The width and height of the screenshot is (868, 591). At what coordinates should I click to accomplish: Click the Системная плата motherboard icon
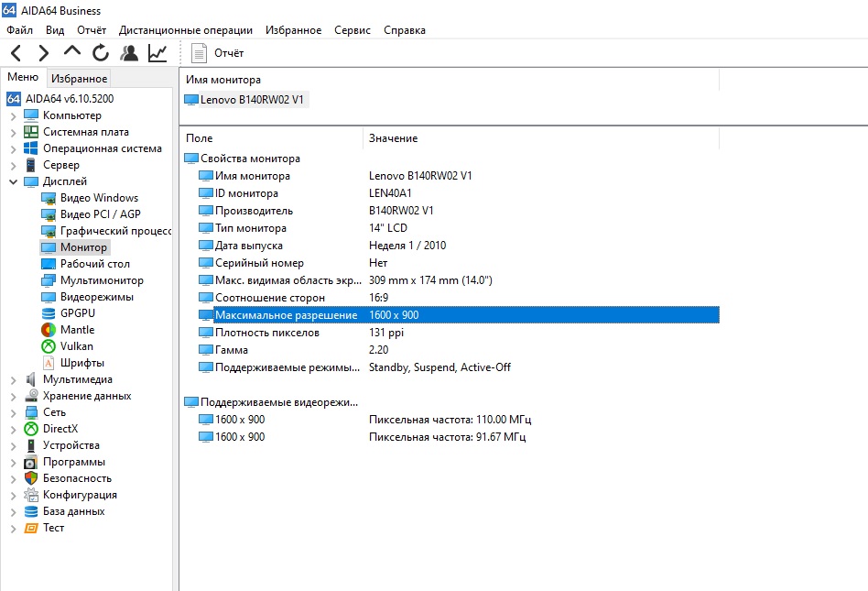(x=31, y=132)
